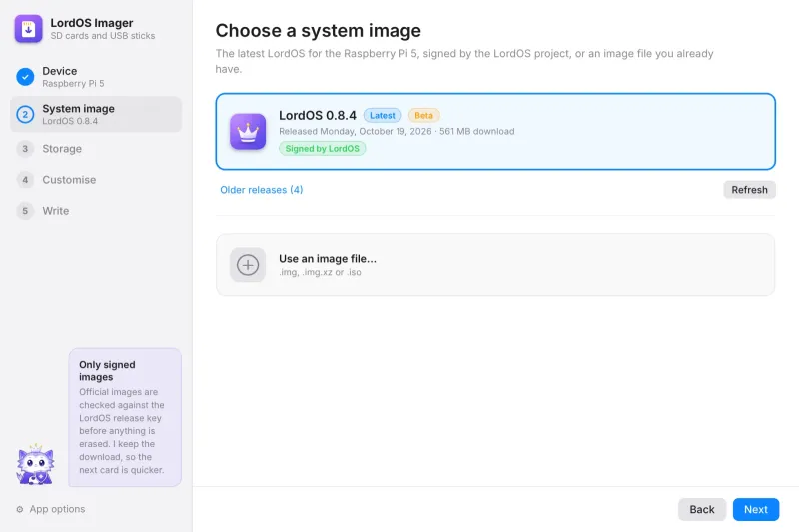
Task: Choose the Use an image file option
Action: (x=495, y=265)
